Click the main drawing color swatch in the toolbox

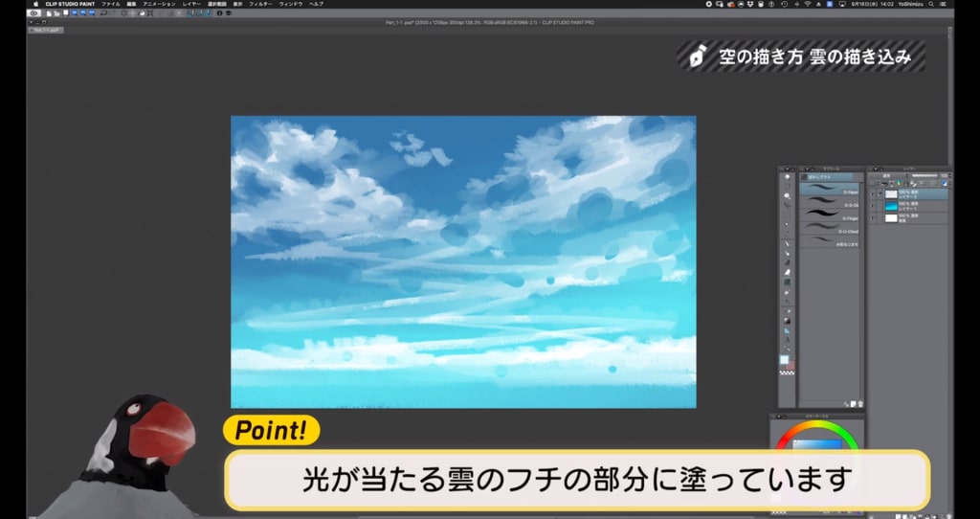point(784,359)
